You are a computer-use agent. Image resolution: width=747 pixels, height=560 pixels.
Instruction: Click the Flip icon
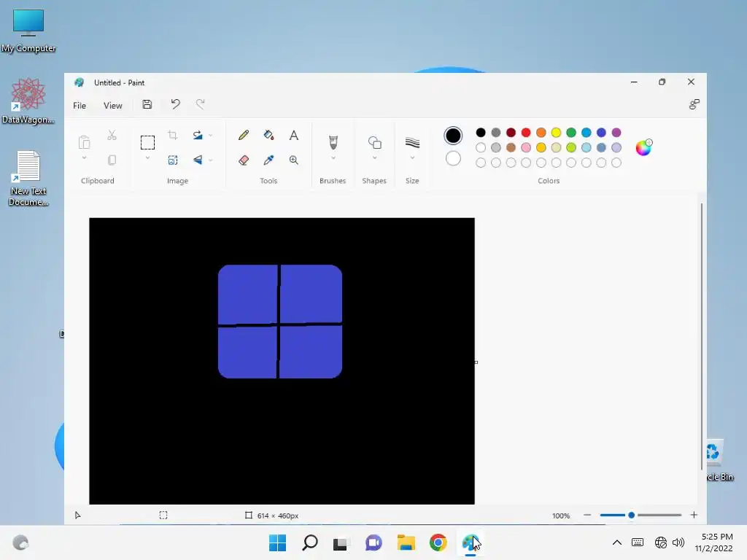pos(198,160)
